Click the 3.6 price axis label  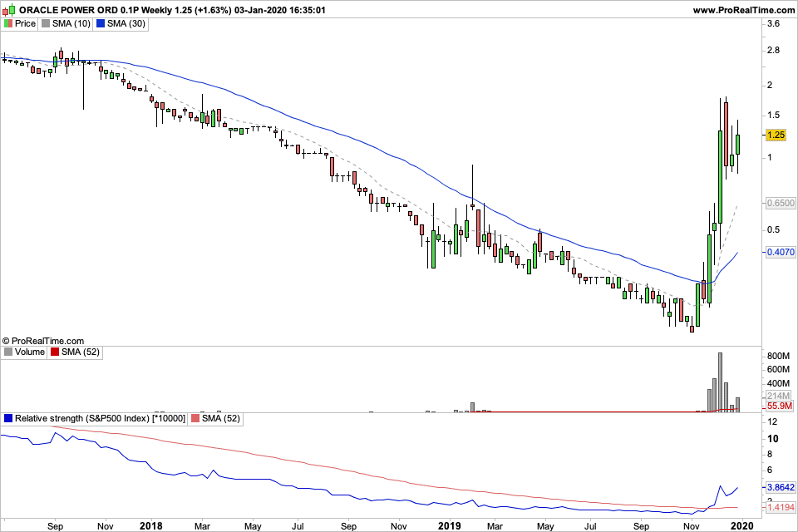point(774,23)
